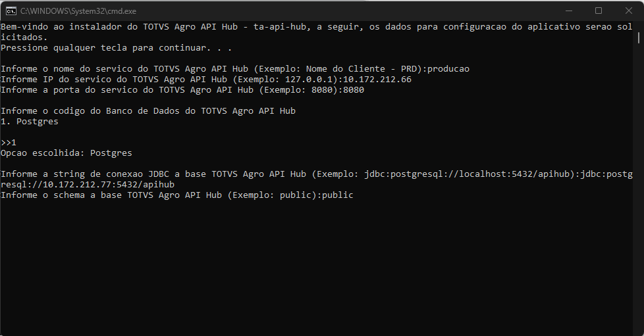Click the entered port value 8080
This screenshot has height=336, width=644.
click(354, 90)
